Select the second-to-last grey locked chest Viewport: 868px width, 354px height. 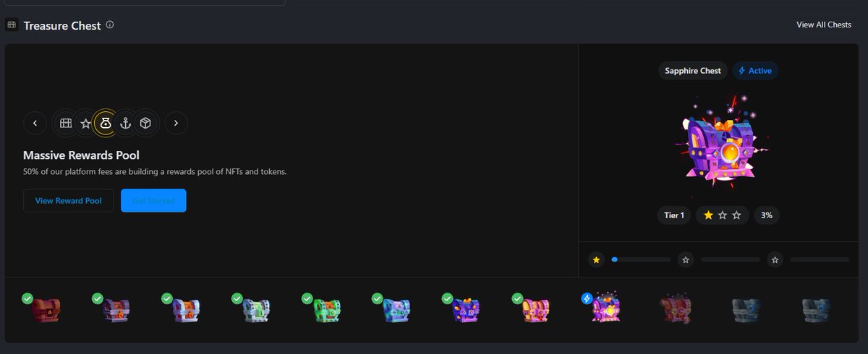746,310
